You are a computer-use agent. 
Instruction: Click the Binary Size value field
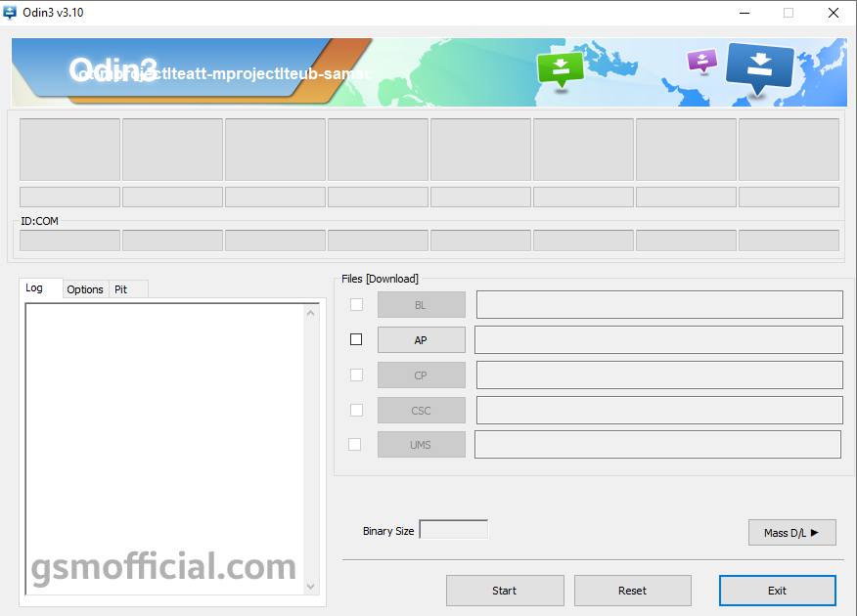point(454,529)
